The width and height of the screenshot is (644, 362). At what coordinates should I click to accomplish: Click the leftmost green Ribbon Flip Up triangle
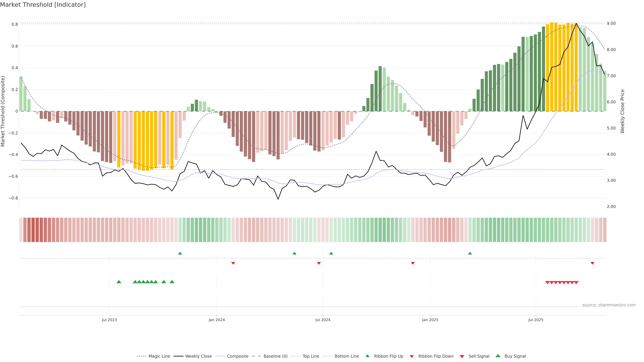(x=180, y=253)
